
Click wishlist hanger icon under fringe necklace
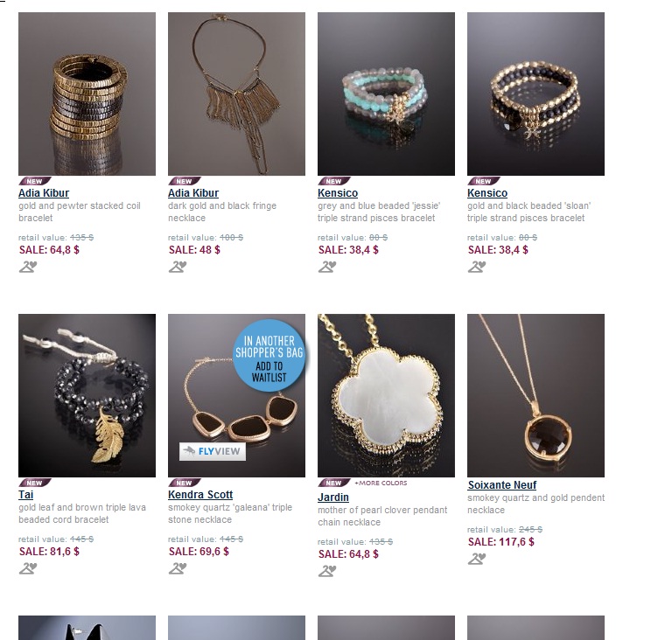(178, 267)
